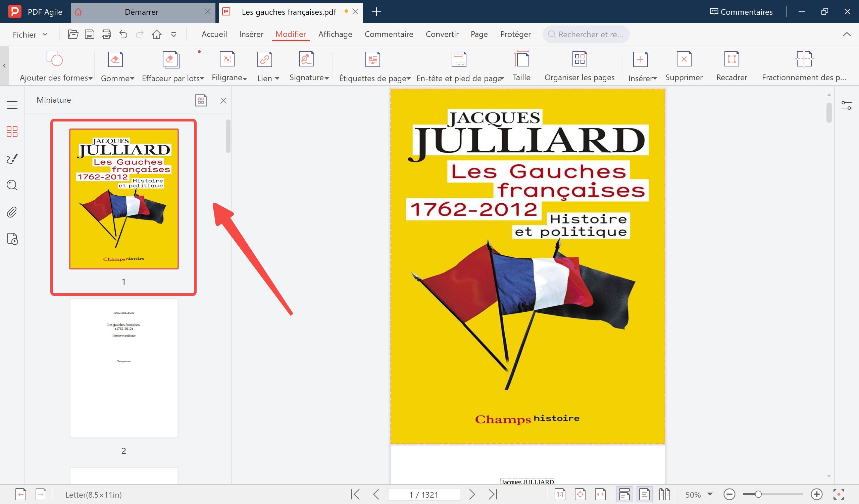The image size is (859, 504).
Task: Click the Lien link icon
Action: pos(264,59)
